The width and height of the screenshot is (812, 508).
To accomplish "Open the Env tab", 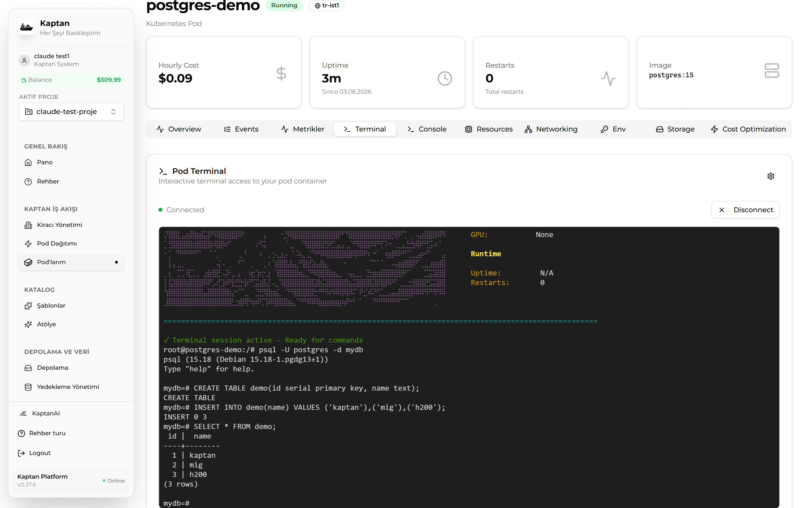I will [613, 129].
